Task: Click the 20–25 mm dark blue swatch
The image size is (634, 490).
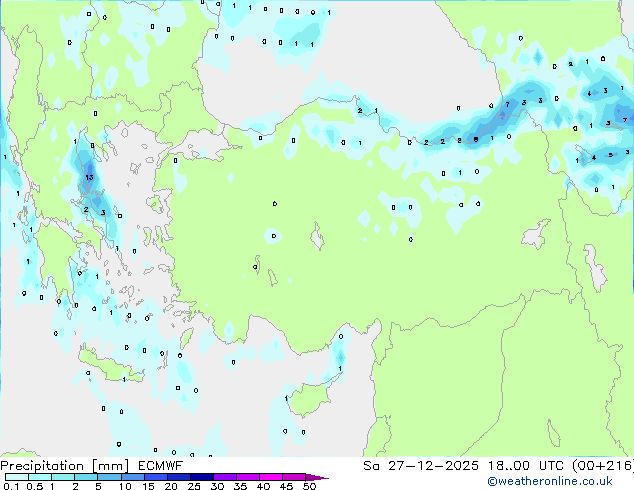Action: 178,477
